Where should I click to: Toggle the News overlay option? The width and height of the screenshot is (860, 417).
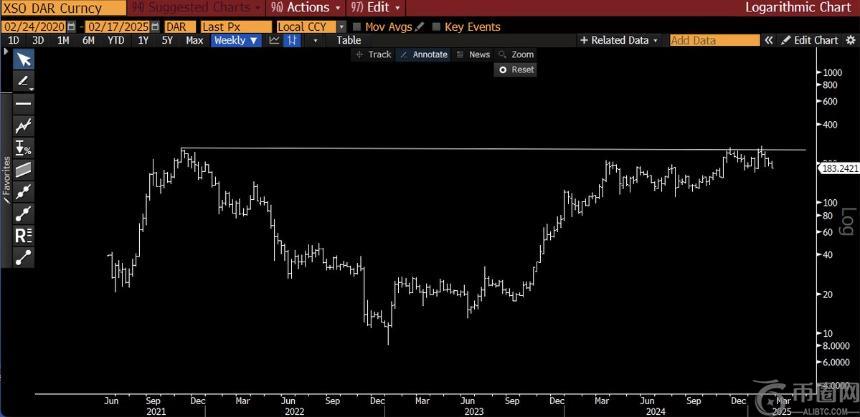point(474,54)
